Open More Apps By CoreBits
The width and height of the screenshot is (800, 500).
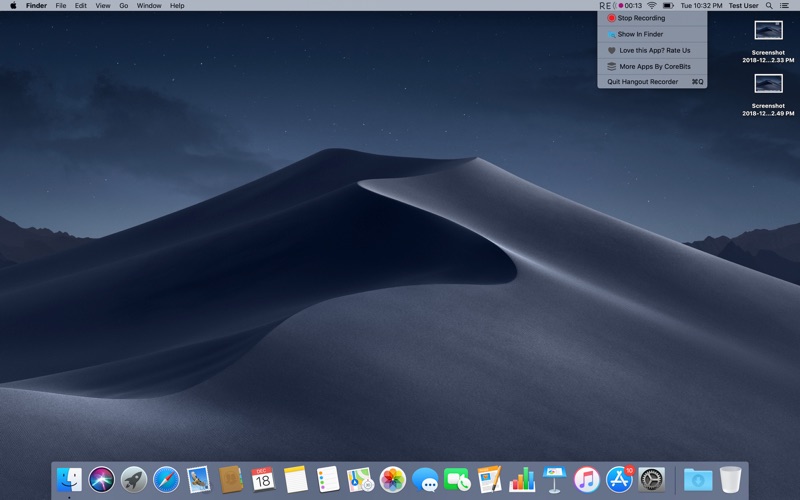pos(652,66)
